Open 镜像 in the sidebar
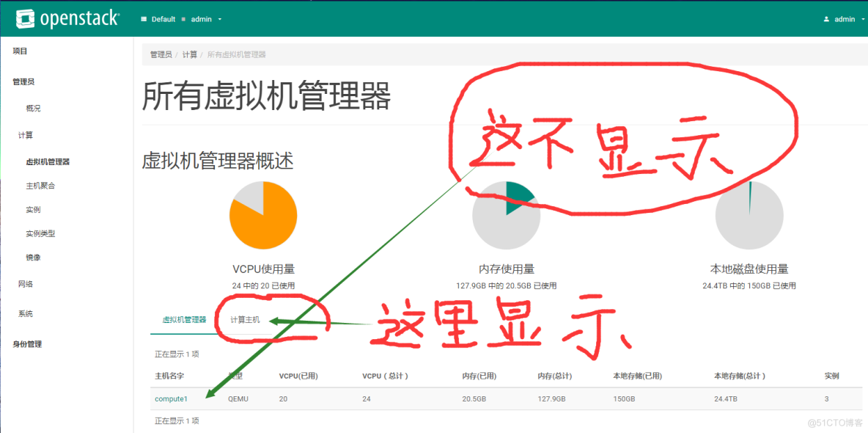868x433 pixels. (33, 258)
